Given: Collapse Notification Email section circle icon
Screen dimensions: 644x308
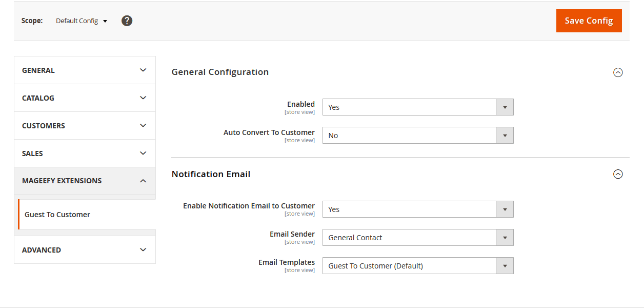Looking at the screenshot, I should 618,175.
